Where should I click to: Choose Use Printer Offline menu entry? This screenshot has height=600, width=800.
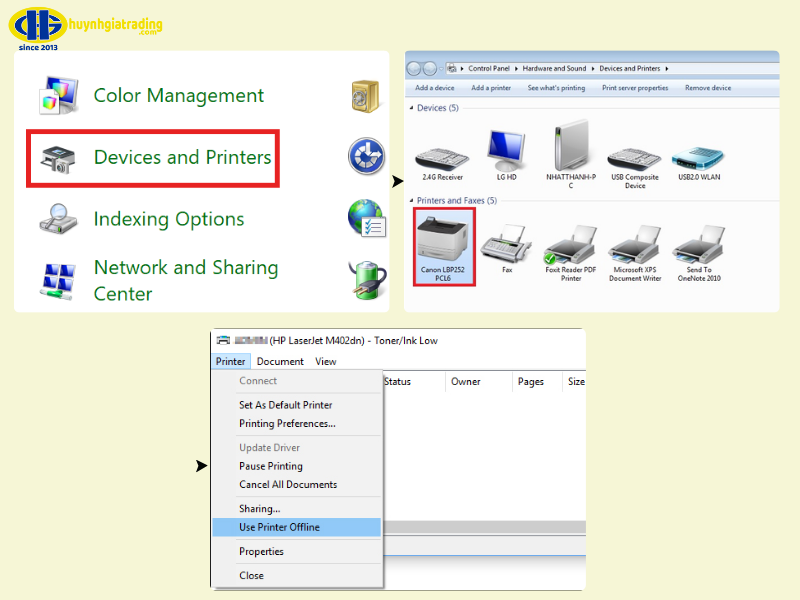point(279,527)
